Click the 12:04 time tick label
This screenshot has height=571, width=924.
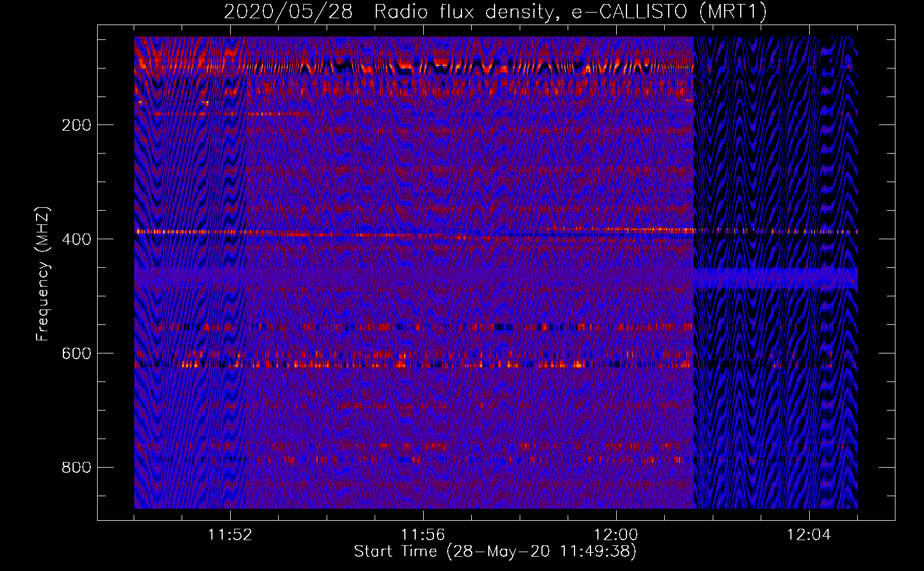tap(809, 535)
